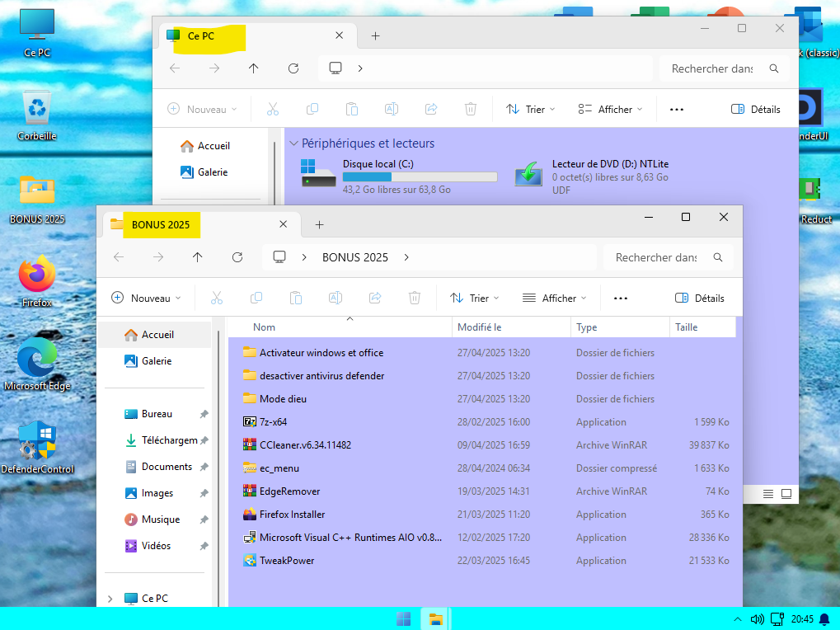Click search magnifier in BONUS 2025 window

(718, 257)
